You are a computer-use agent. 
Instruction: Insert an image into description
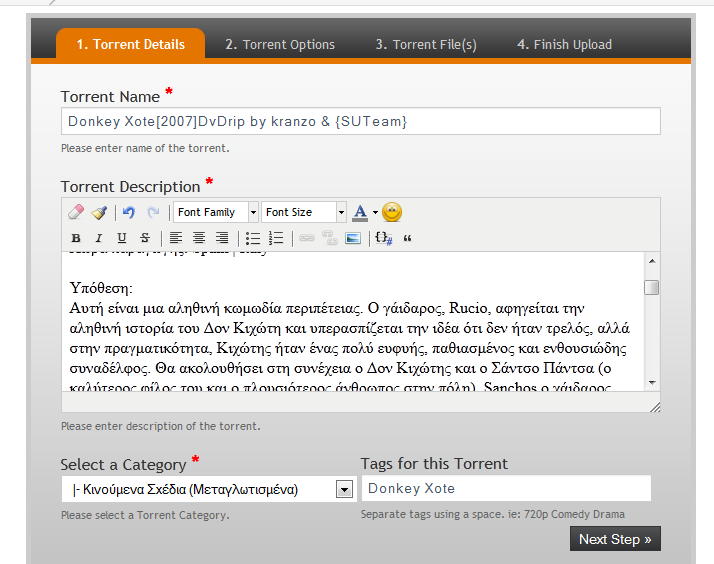pyautogui.click(x=353, y=238)
